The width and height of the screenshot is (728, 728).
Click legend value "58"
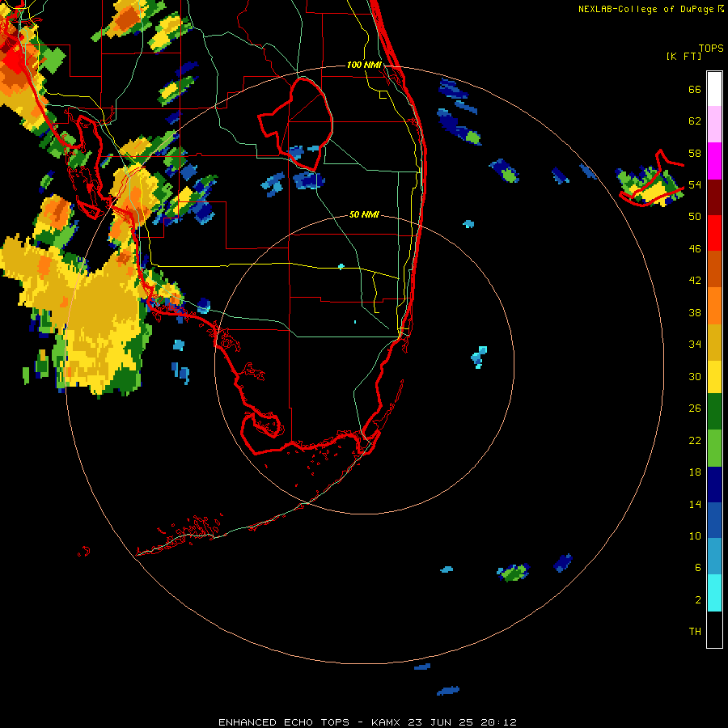point(695,153)
